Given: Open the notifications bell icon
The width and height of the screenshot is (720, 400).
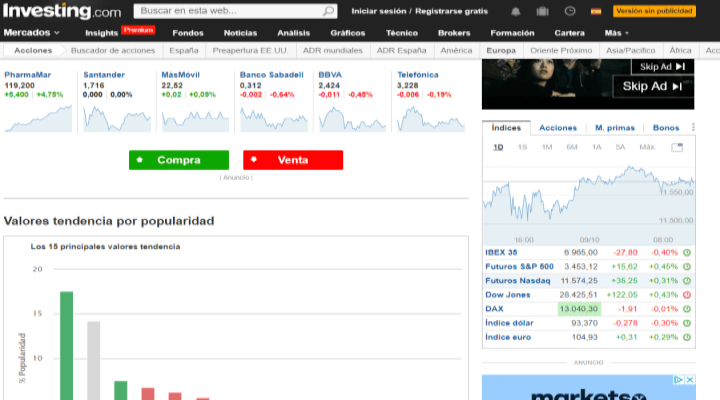Looking at the screenshot, I should (516, 11).
